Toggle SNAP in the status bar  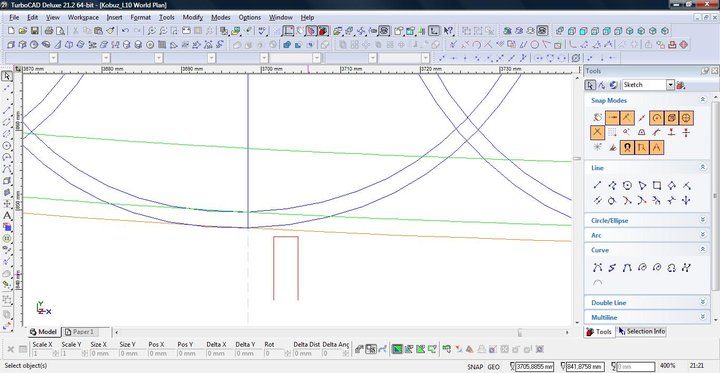475,367
